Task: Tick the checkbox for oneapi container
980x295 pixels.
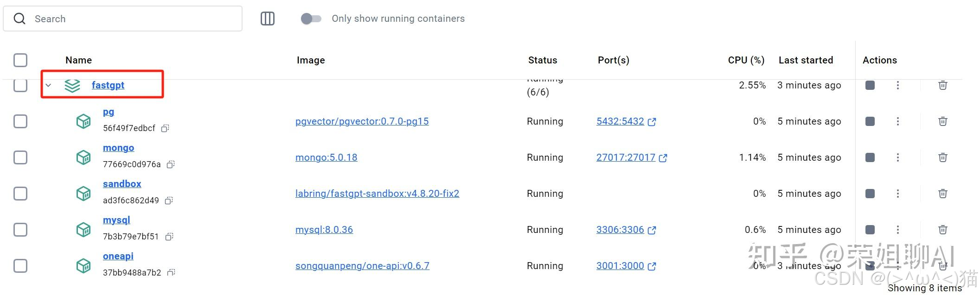Action: pyautogui.click(x=20, y=266)
